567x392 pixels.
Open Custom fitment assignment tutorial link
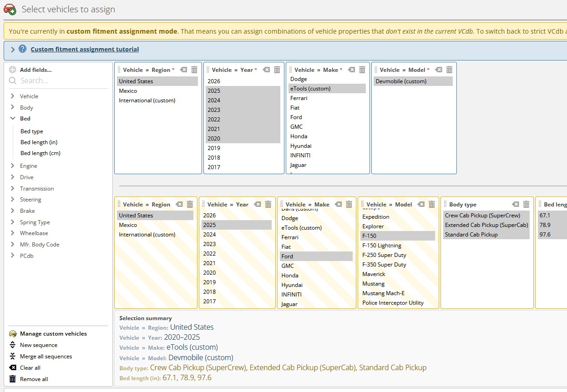coord(85,49)
